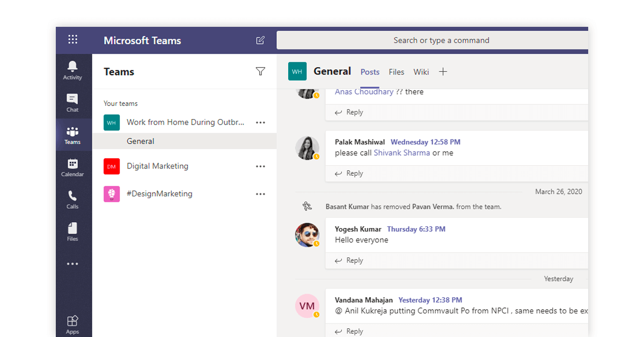The width and height of the screenshot is (644, 337).
Task: Click the Wednesday 12:58 PM timestamp
Action: pyautogui.click(x=426, y=142)
